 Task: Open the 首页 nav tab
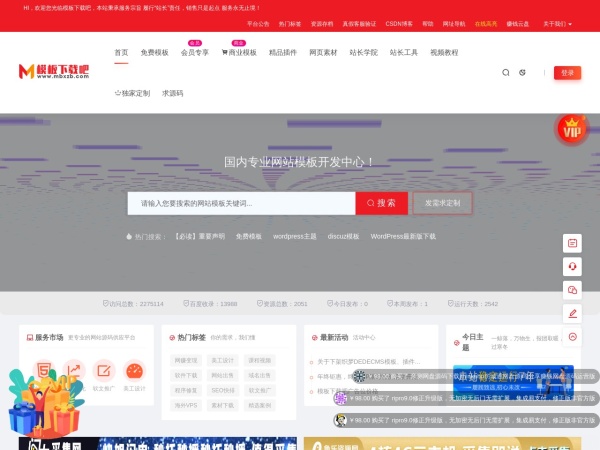tap(121, 52)
